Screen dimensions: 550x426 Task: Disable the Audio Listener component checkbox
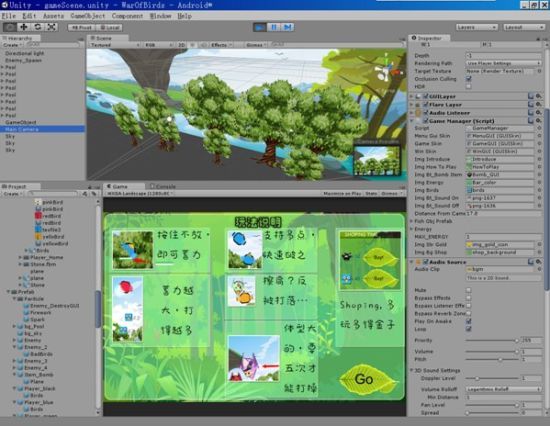tap(425, 113)
